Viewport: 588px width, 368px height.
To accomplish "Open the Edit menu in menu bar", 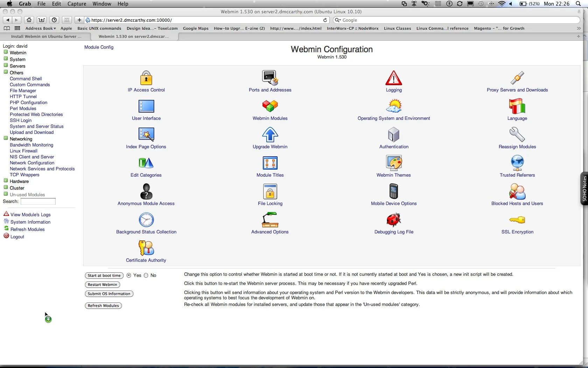I will point(56,4).
